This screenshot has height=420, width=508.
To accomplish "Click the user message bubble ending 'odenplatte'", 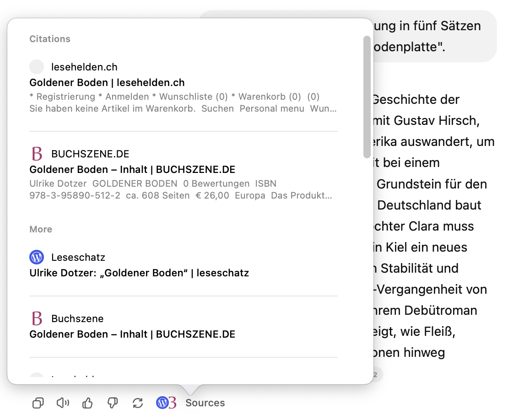I will [434, 36].
